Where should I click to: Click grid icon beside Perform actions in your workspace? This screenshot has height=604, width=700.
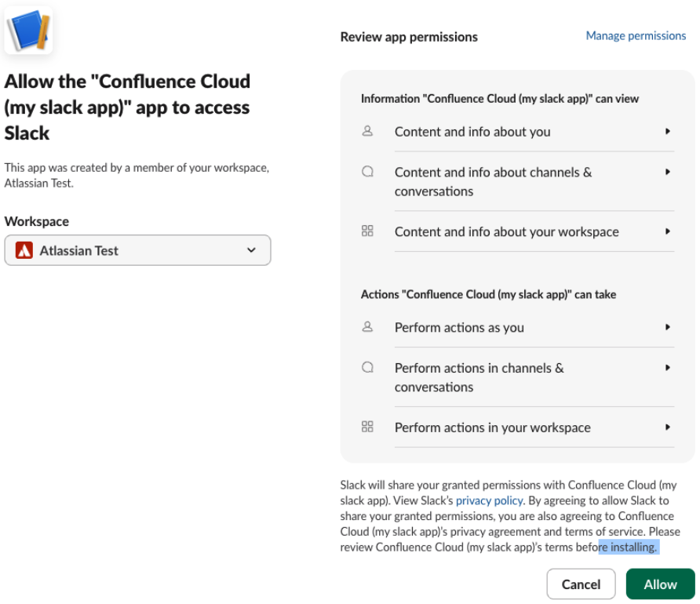click(x=367, y=427)
